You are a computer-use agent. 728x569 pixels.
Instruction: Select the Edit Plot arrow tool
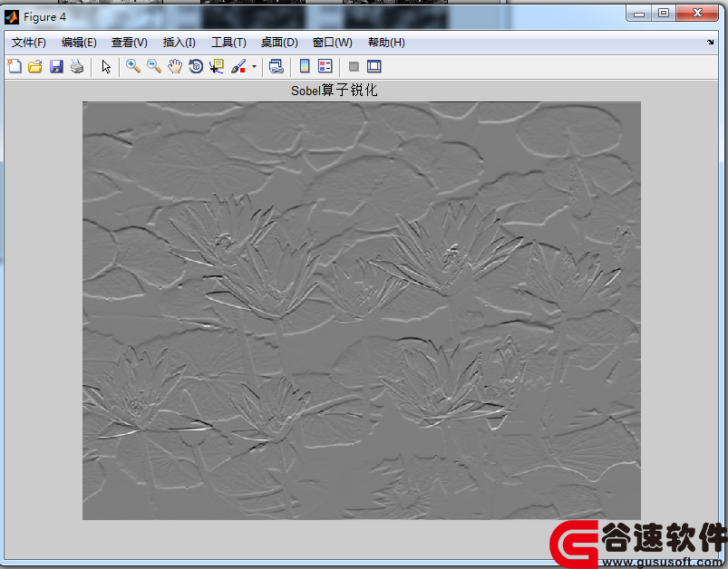click(106, 66)
